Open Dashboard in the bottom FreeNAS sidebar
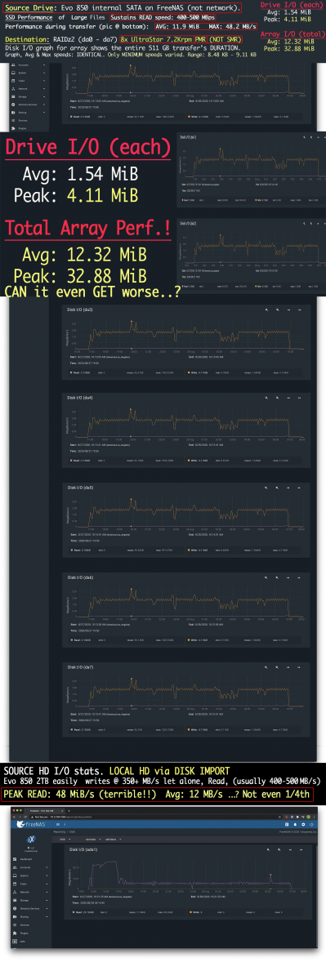 coord(25,859)
